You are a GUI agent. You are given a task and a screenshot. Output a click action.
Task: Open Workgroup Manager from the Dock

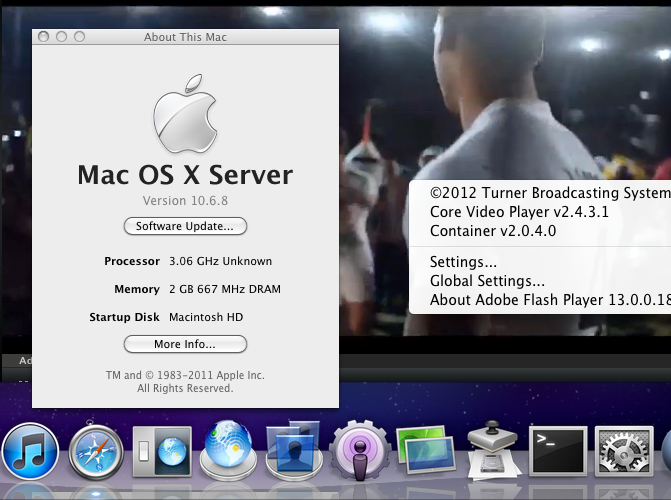(294, 450)
